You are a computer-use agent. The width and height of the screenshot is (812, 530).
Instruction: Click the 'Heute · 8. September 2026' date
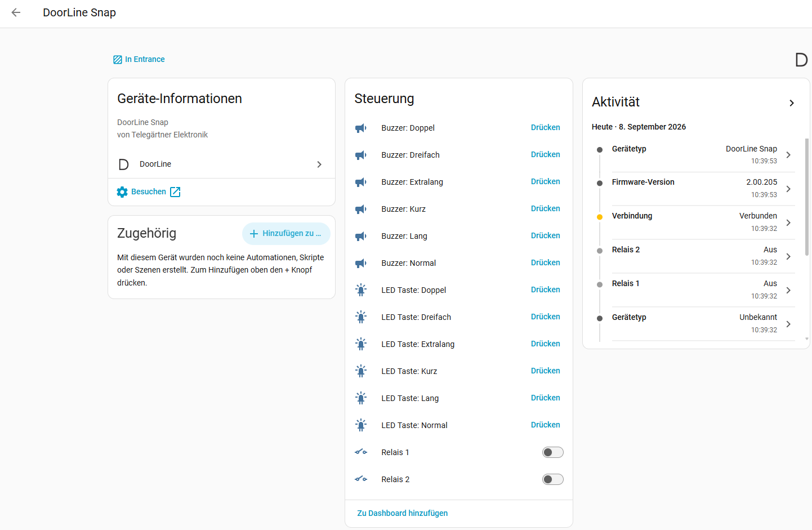coord(639,127)
